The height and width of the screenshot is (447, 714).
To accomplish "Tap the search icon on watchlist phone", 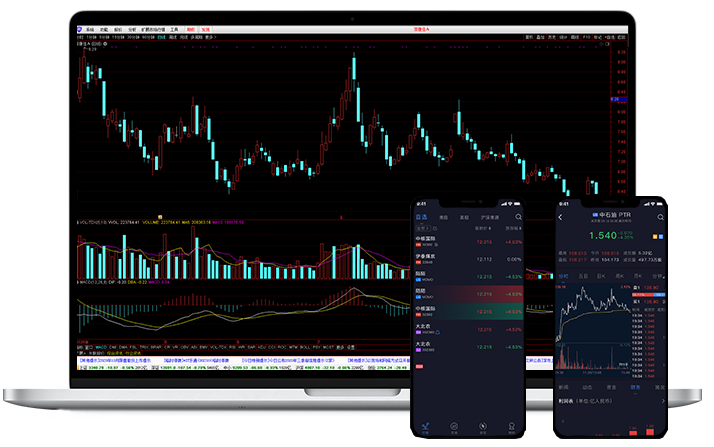I will [518, 216].
